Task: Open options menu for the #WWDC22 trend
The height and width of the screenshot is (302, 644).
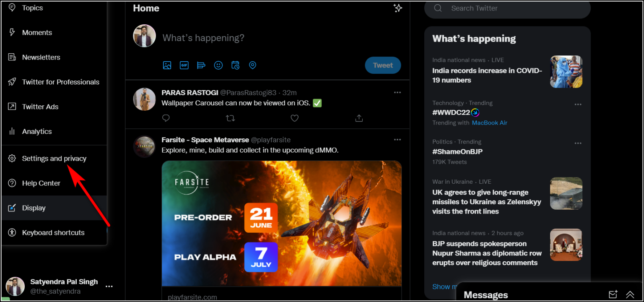Action: tap(578, 104)
